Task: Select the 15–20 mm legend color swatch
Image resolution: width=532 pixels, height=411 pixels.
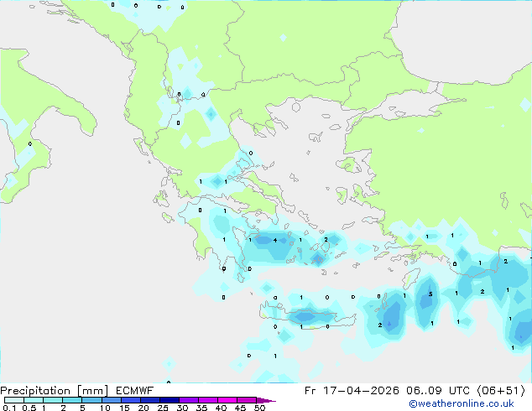Action: pos(131,400)
